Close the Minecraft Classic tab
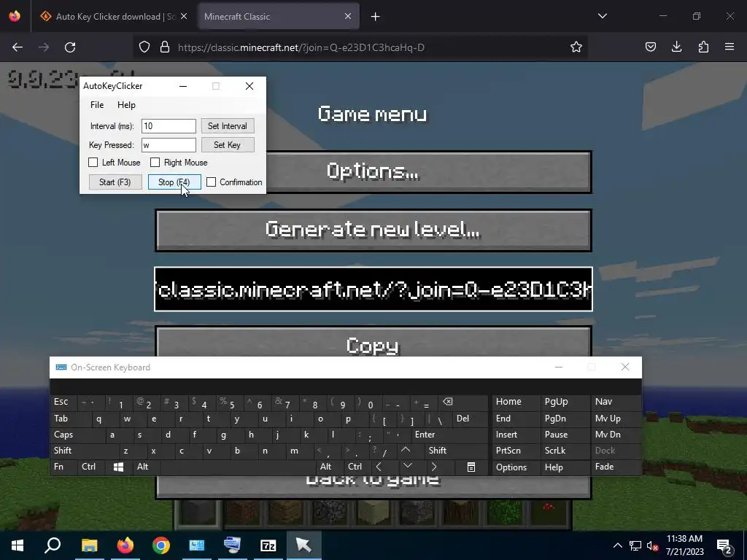This screenshot has width=747, height=560. click(x=348, y=17)
